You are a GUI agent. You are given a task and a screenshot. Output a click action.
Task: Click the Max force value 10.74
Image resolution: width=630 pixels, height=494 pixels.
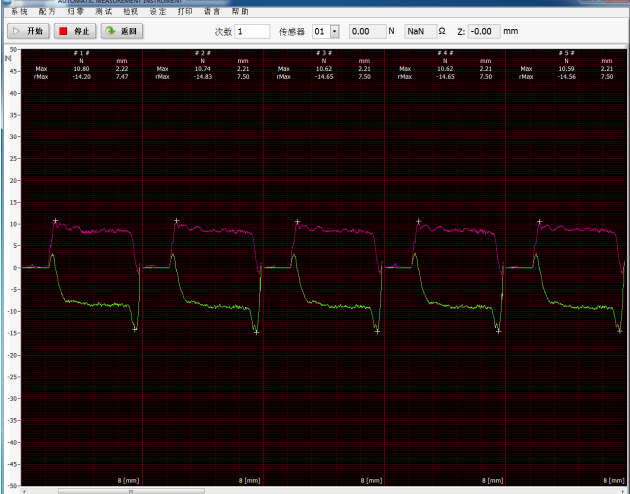point(203,69)
